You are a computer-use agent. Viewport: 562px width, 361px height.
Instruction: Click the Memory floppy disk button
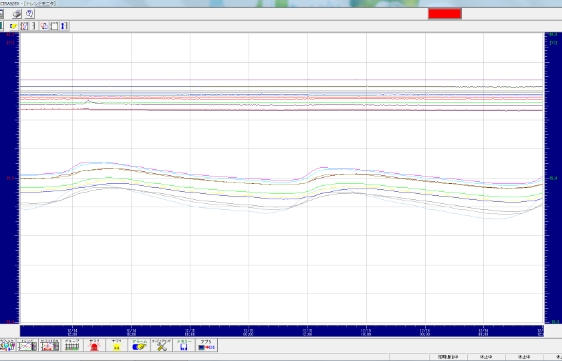coord(184,345)
